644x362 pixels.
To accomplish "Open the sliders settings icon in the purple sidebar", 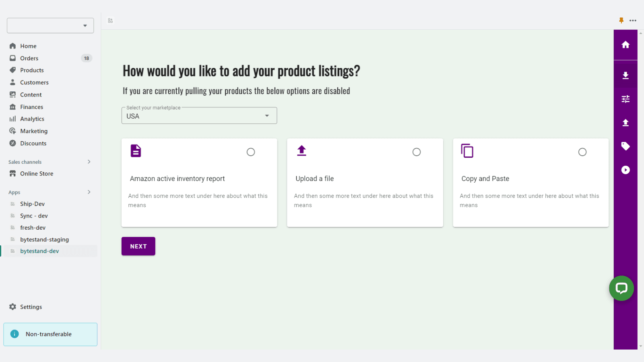I will tap(625, 99).
